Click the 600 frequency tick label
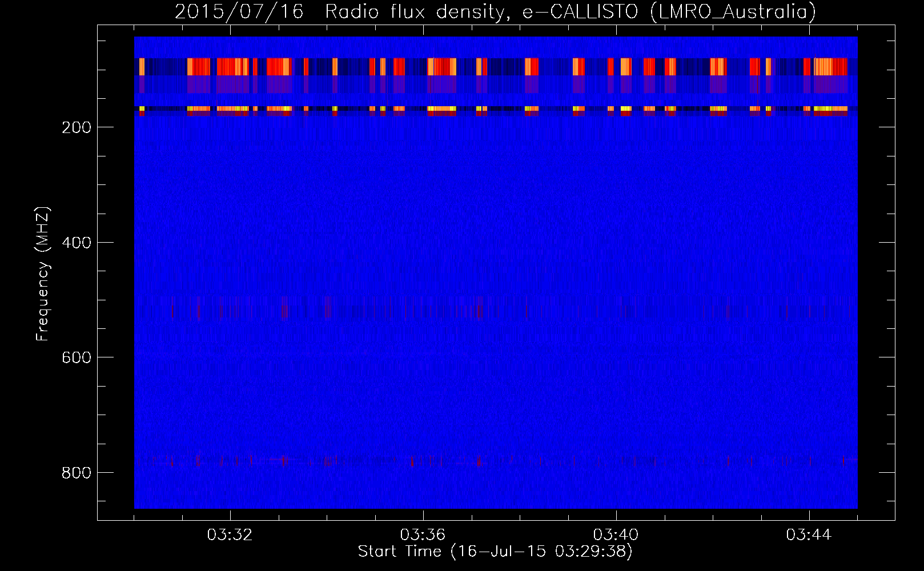Screen dimensions: 924x571 coord(77,357)
